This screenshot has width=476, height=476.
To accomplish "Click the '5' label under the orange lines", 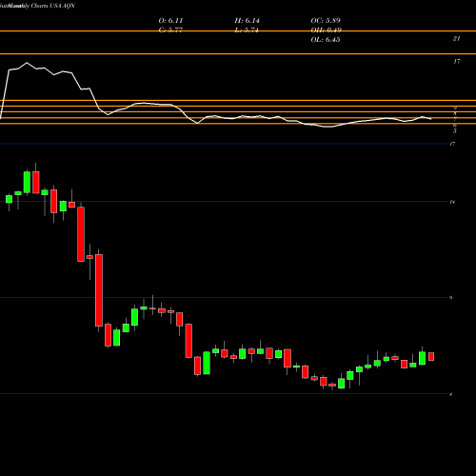I will click(455, 130).
